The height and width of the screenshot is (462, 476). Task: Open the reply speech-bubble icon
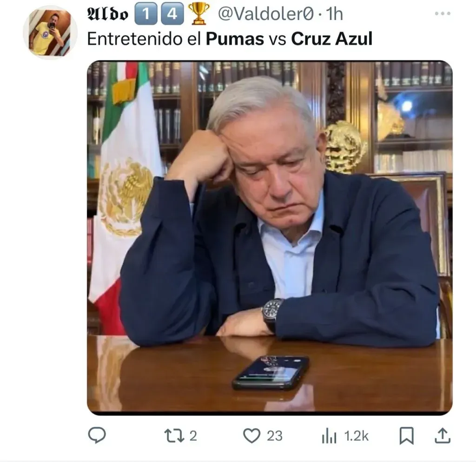click(97, 435)
